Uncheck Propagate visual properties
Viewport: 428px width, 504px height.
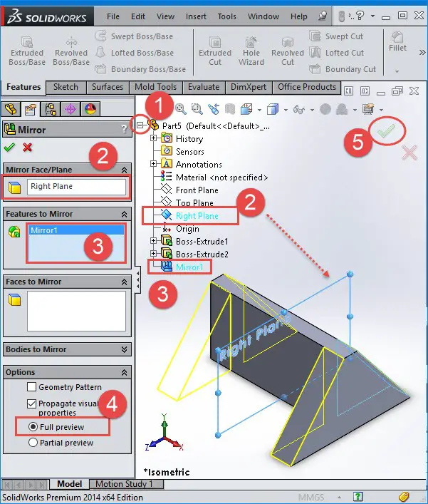[32, 403]
